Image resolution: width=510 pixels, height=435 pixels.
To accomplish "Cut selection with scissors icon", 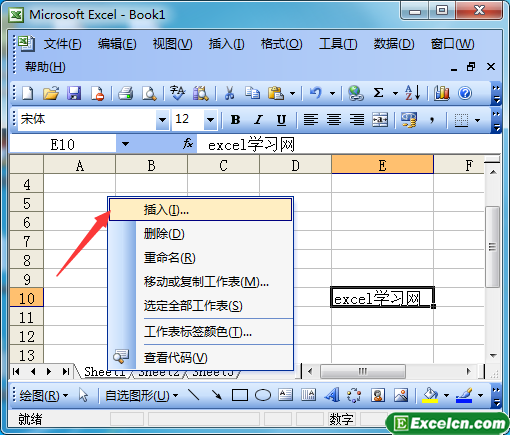I will point(229,93).
